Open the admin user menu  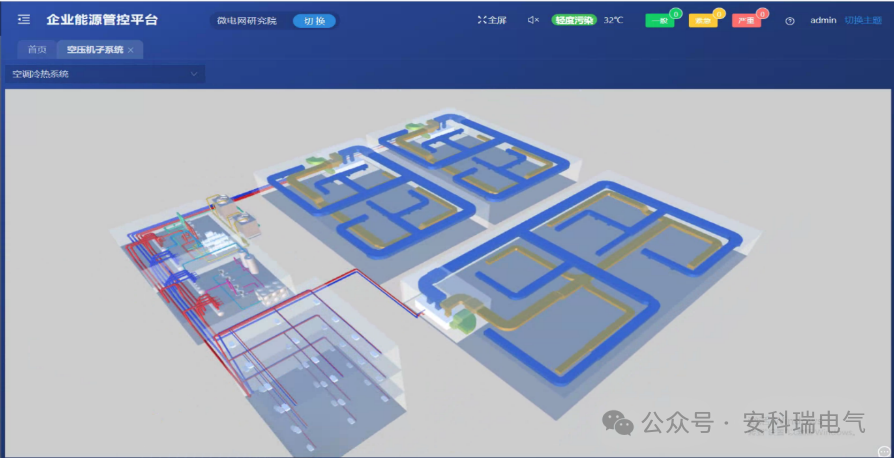(x=823, y=20)
